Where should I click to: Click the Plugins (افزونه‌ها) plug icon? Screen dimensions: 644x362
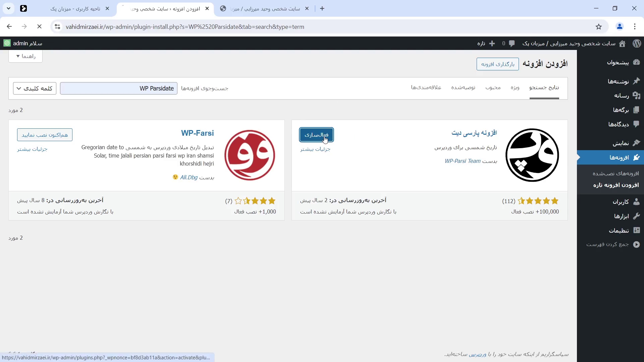tap(636, 158)
